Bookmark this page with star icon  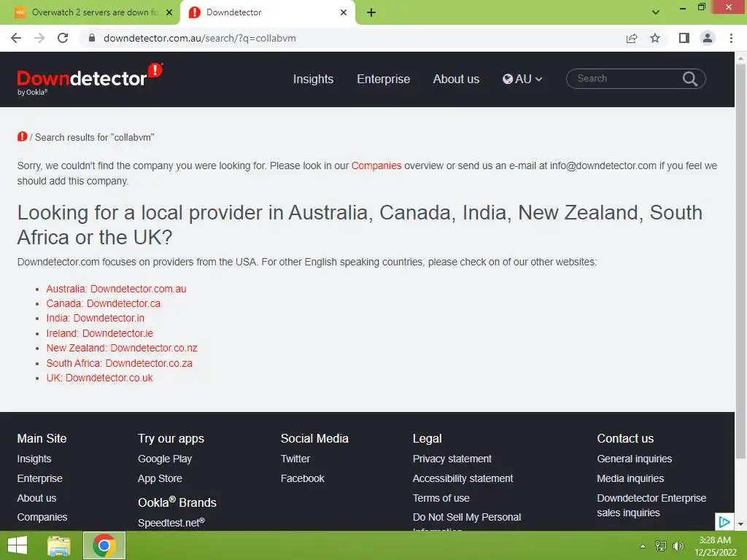coord(655,38)
